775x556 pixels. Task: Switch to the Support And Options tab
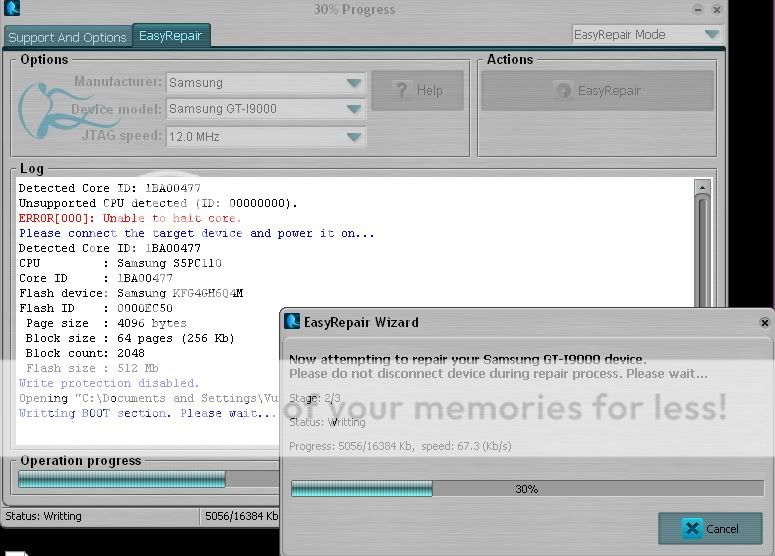[x=68, y=38]
